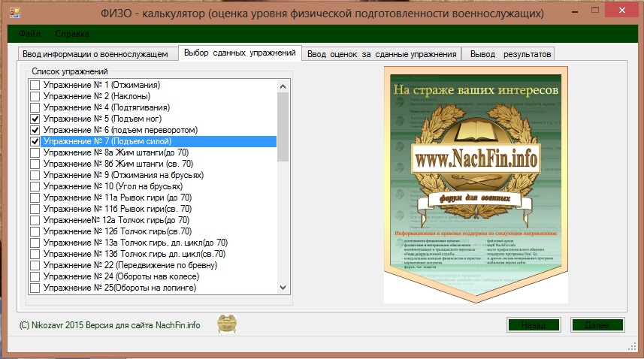Untick Упражнение № 7 (Подъем силой) checkbox
This screenshot has height=359, width=644.
[35, 141]
